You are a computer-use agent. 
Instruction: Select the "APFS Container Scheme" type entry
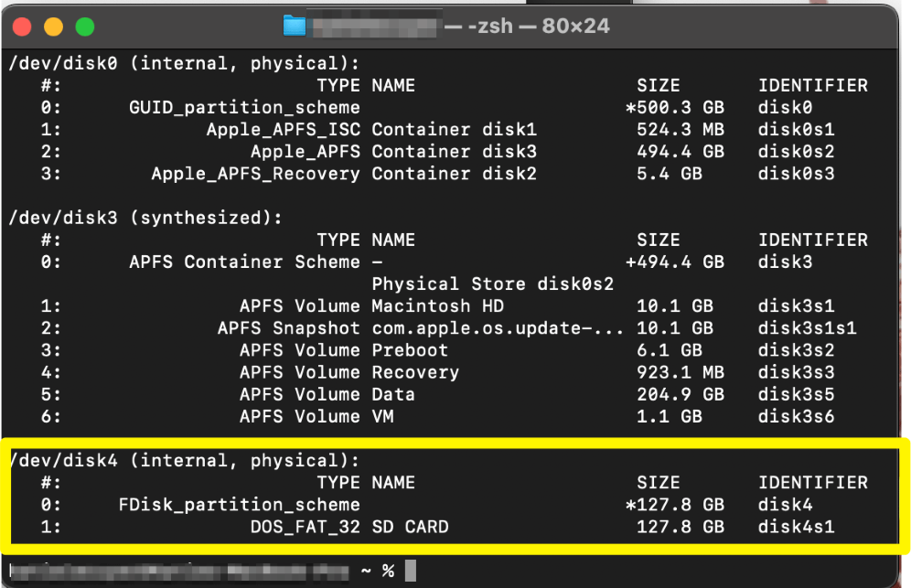click(x=244, y=262)
